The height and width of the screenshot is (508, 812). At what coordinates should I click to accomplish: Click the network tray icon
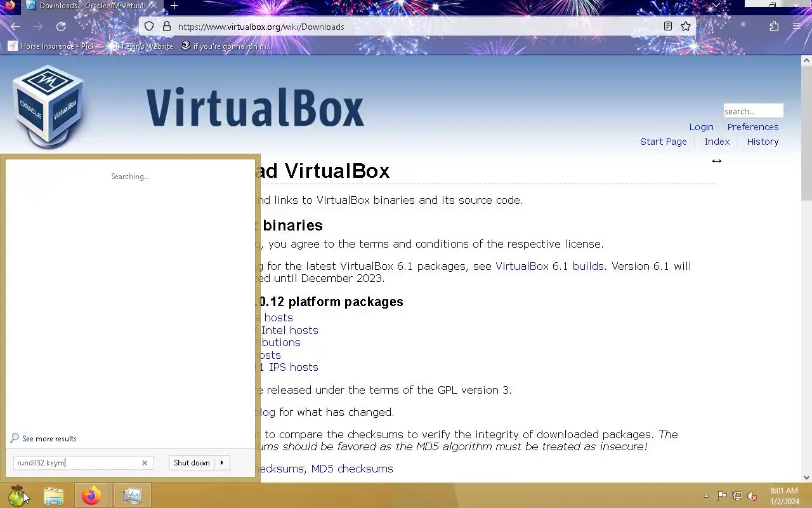coord(737,496)
